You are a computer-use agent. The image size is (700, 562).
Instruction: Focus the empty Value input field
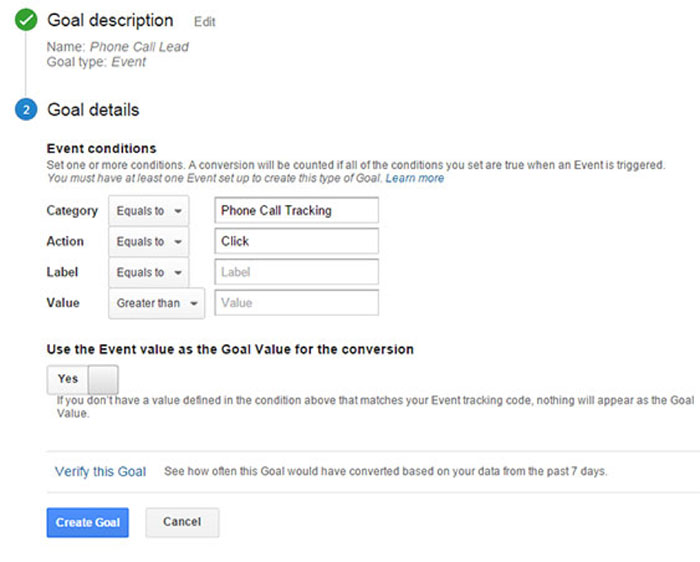pos(296,303)
